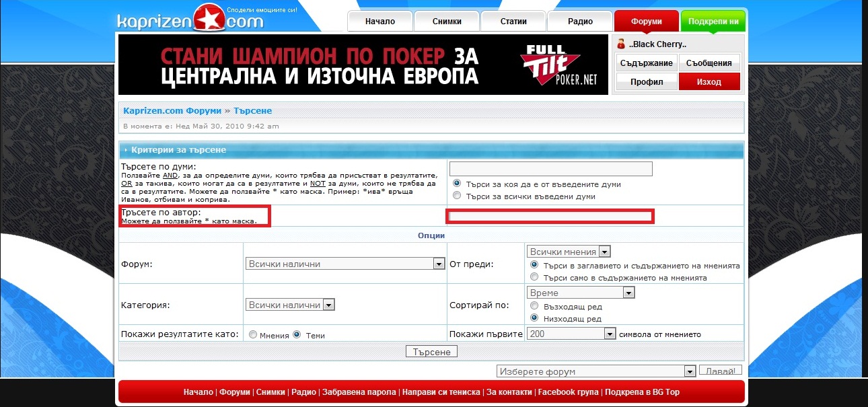The height and width of the screenshot is (407, 868).
Task: Click the 'Давай!' jump button
Action: [x=721, y=371]
